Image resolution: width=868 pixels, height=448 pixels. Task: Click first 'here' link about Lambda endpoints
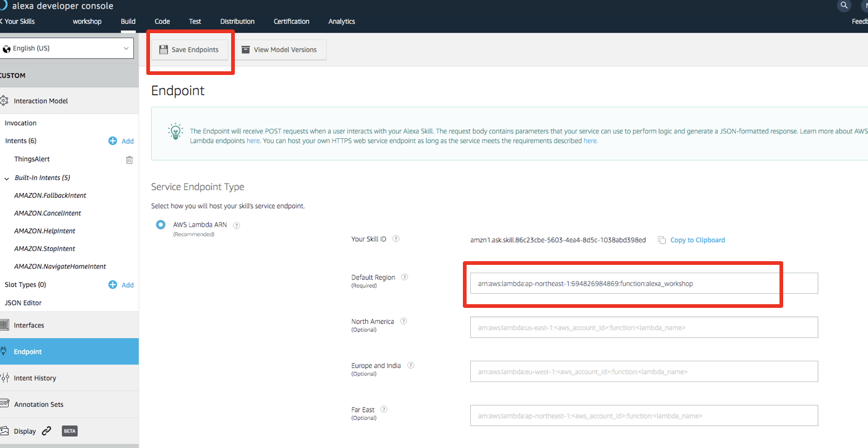[x=253, y=141]
